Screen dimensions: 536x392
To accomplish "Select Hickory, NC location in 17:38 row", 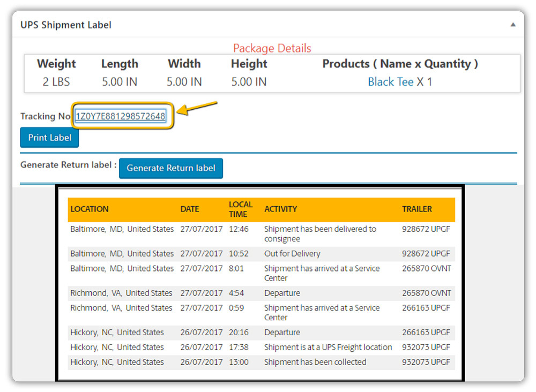I will pyautogui.click(x=117, y=347).
